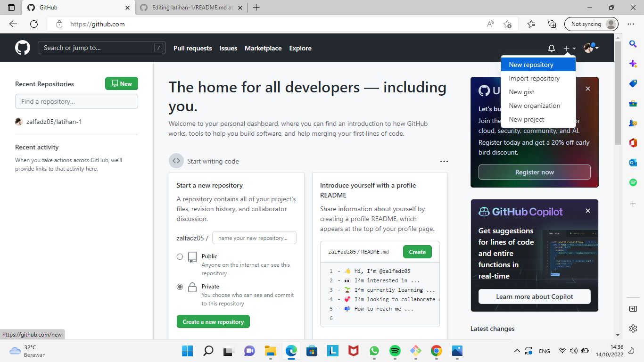Open Edge sidebar search
The width and height of the screenshot is (644, 362).
click(633, 43)
